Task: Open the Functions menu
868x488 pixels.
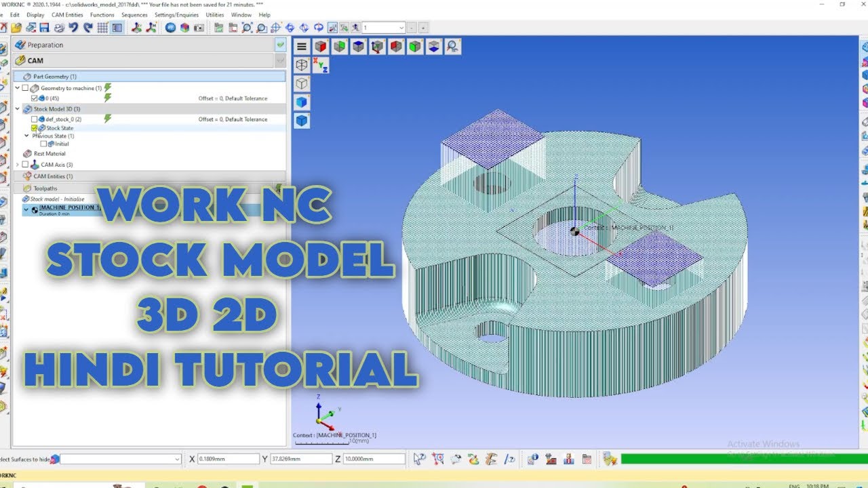Action: click(x=102, y=14)
